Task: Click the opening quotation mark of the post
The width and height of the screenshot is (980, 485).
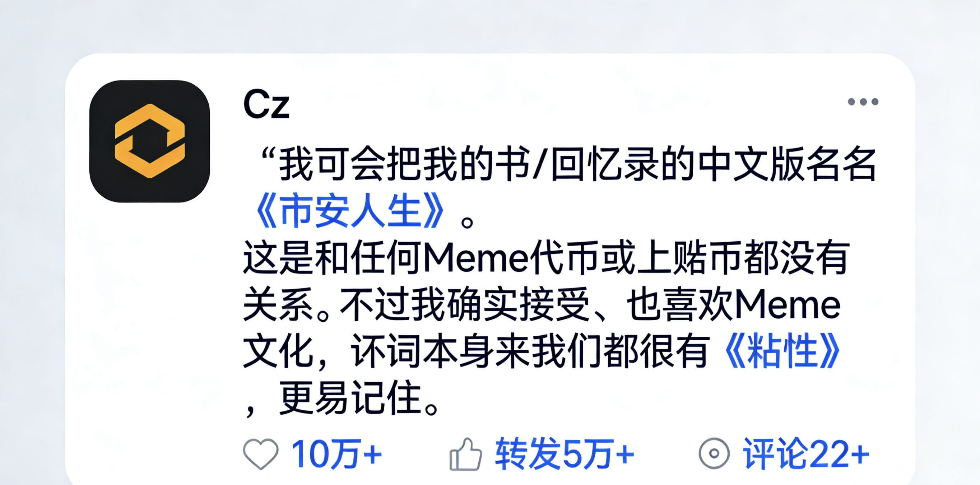Action: coord(269,154)
